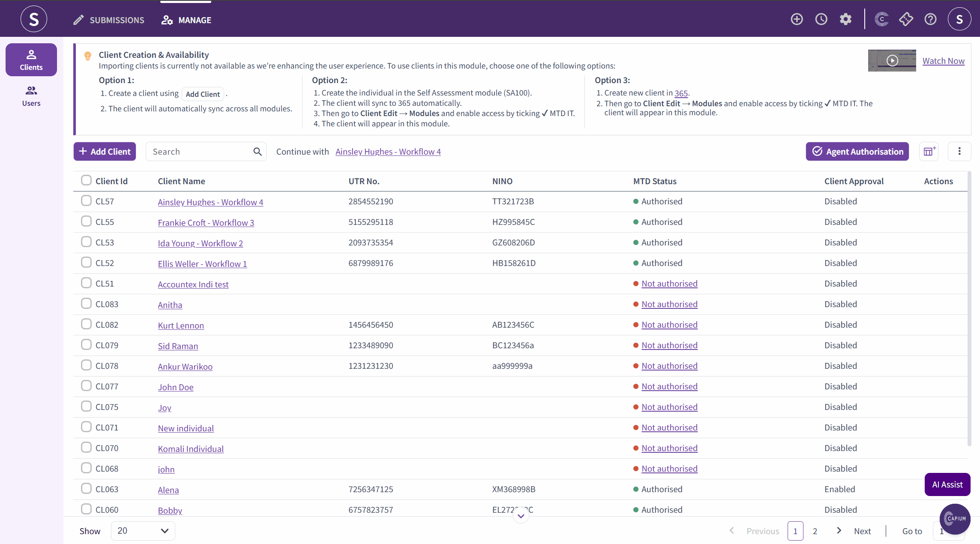
Task: Switch to the Submissions tab
Action: click(109, 20)
